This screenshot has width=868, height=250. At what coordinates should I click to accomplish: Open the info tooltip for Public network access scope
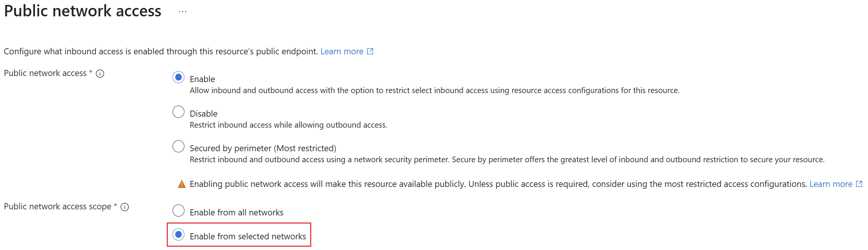click(x=125, y=207)
